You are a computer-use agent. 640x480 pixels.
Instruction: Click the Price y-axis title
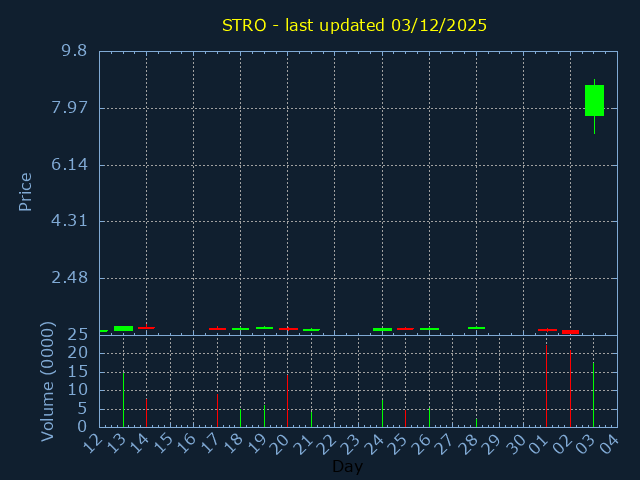26,191
